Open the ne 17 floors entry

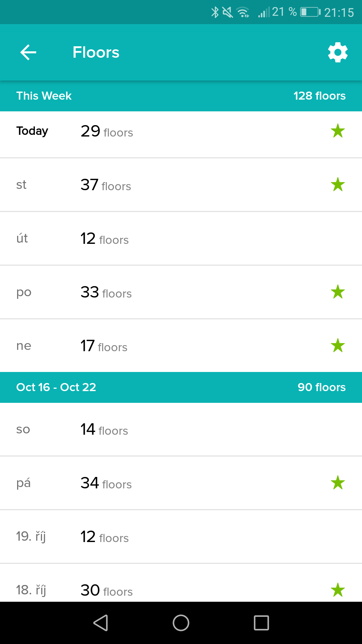[x=181, y=345]
